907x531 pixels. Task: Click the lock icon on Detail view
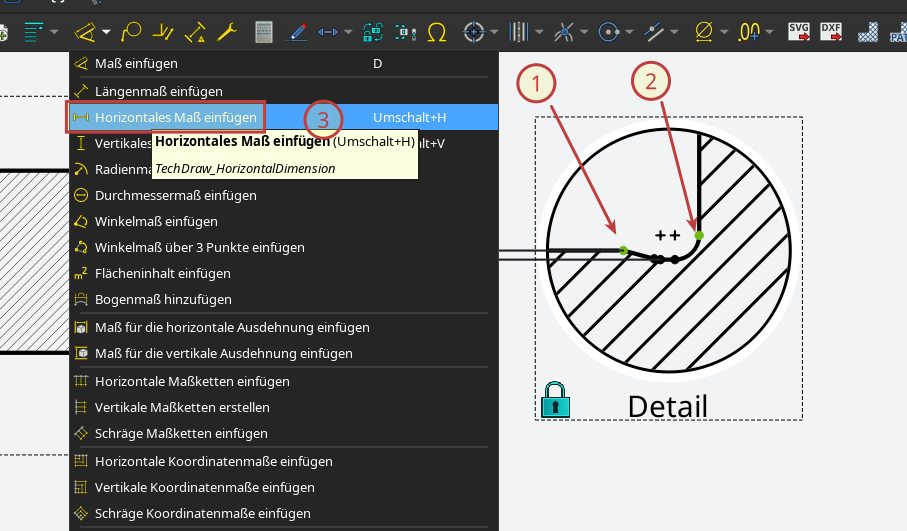click(x=555, y=400)
